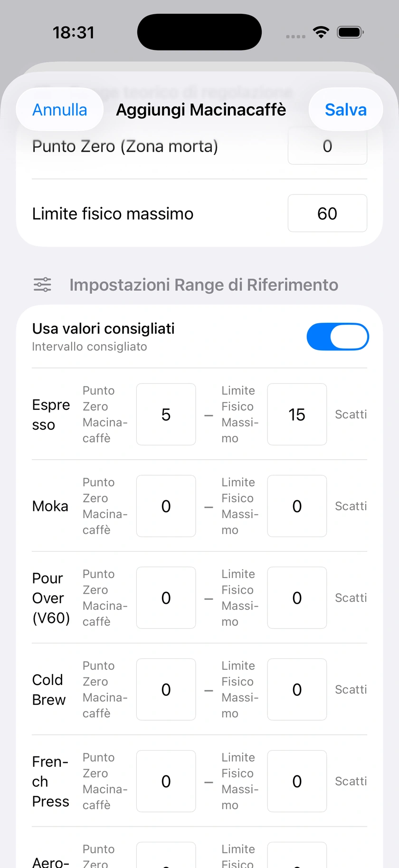Select French Press minimum input field
Screen dimensions: 399x868
click(x=166, y=781)
